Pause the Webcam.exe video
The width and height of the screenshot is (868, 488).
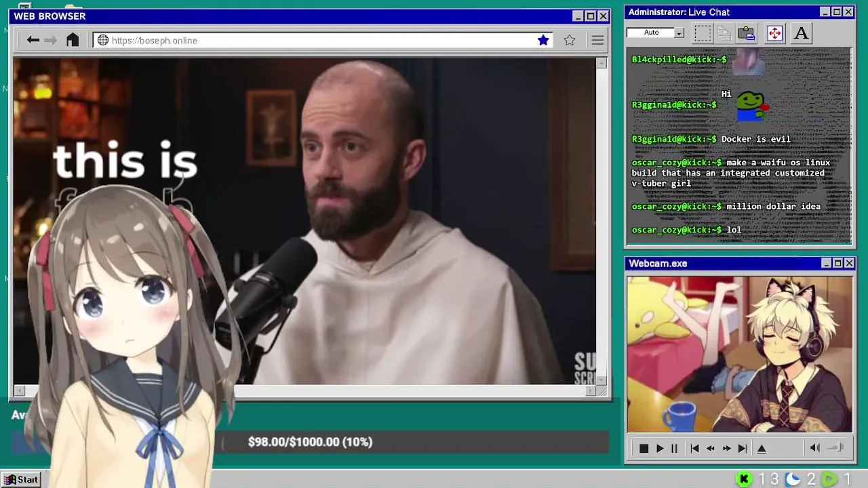(x=674, y=449)
